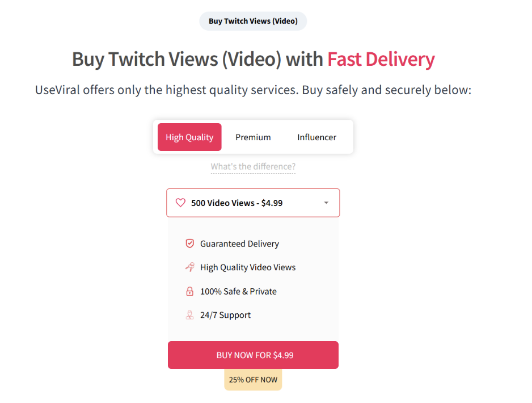Click the 100% Safe & Private text
532x403 pixels.
click(238, 291)
